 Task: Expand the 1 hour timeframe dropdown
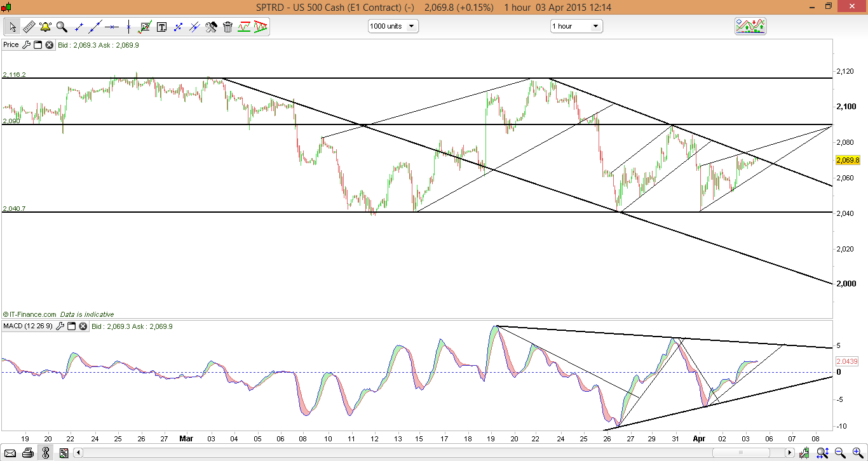[x=576, y=26]
